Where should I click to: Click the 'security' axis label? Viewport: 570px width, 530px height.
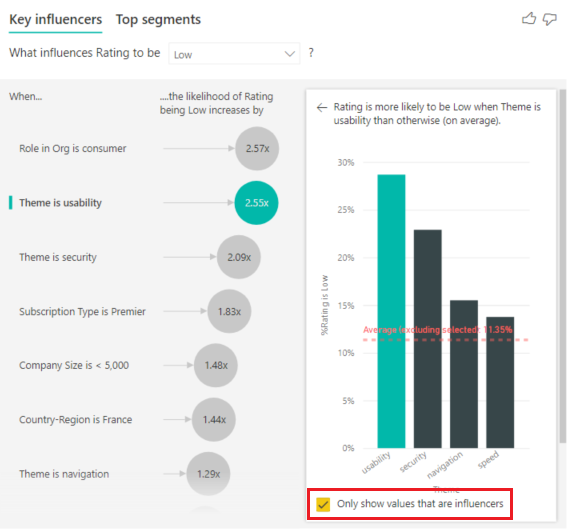[x=413, y=462]
